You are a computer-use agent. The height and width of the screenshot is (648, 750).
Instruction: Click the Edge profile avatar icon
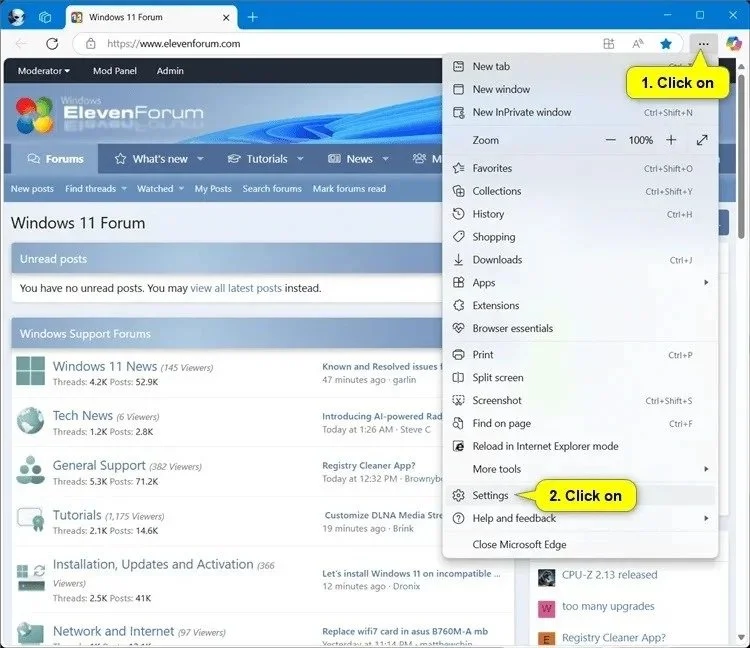pyautogui.click(x=16, y=17)
